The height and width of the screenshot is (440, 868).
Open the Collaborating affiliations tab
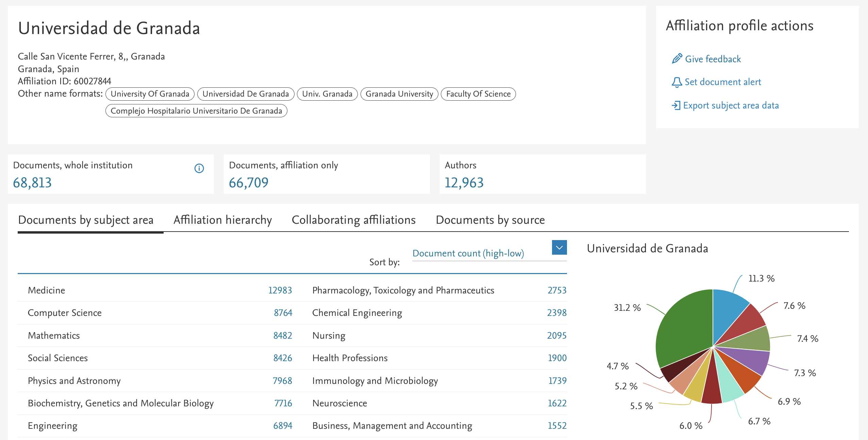[x=354, y=220]
